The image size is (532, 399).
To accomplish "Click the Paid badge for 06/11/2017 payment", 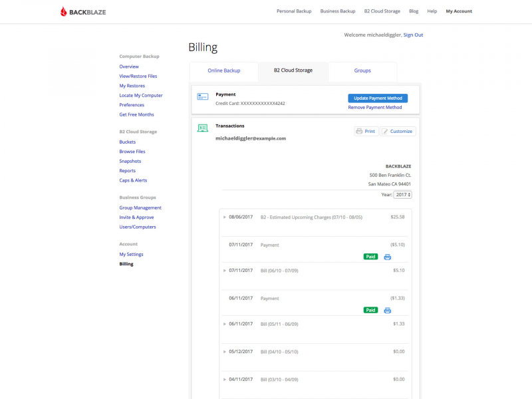I will point(370,310).
